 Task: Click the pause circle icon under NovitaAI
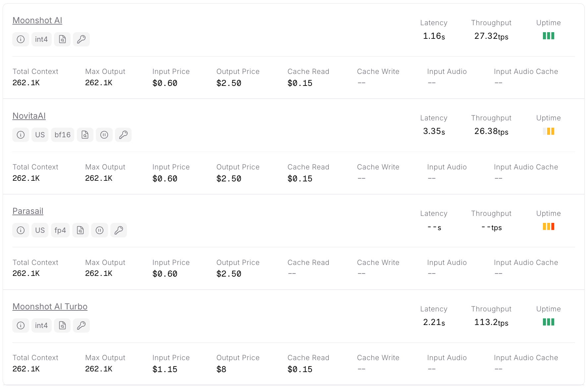104,135
